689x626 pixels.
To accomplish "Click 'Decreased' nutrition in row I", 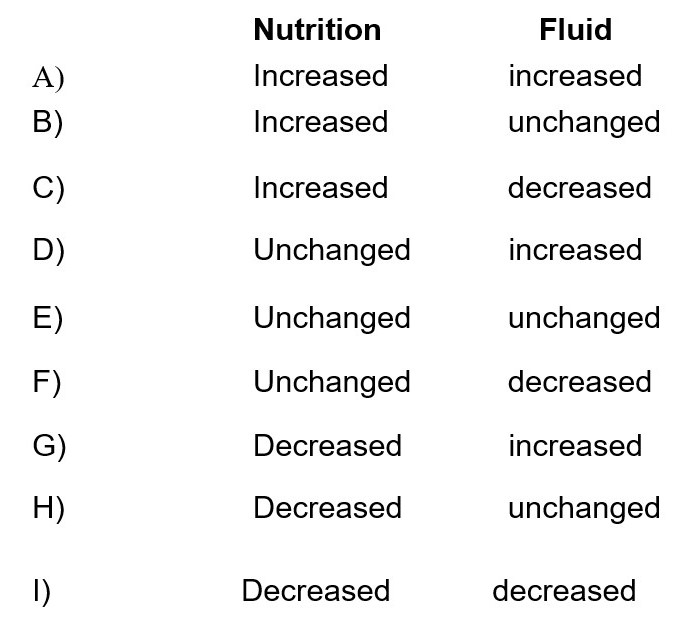I will (316, 590).
